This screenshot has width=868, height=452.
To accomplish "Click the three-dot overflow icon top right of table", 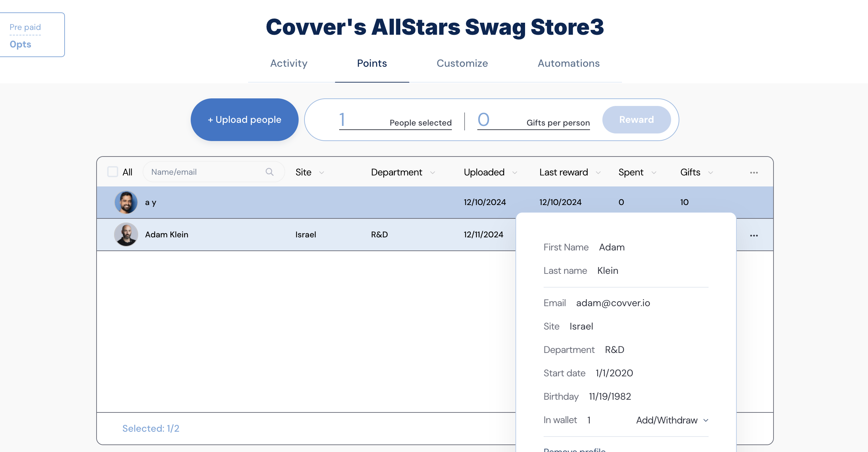I will point(754,172).
